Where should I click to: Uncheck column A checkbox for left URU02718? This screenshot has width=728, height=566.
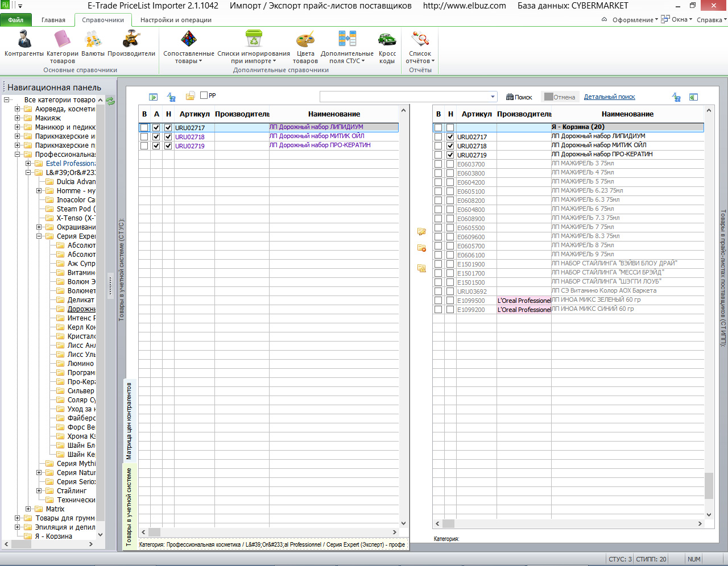pos(156,137)
